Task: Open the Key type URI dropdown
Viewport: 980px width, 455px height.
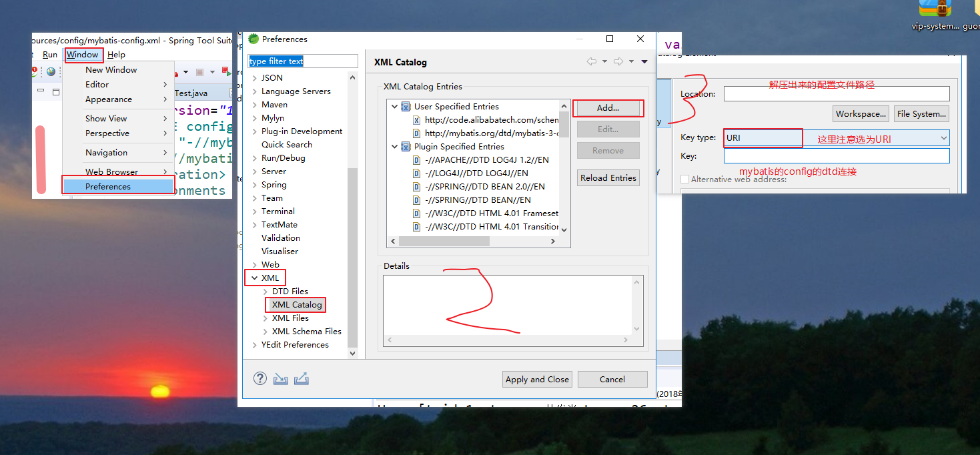Action: click(943, 138)
